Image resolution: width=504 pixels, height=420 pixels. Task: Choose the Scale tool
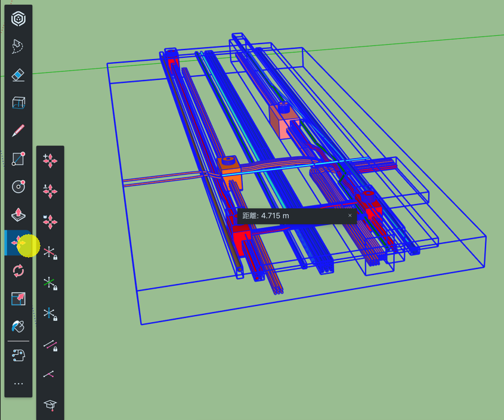click(x=18, y=298)
